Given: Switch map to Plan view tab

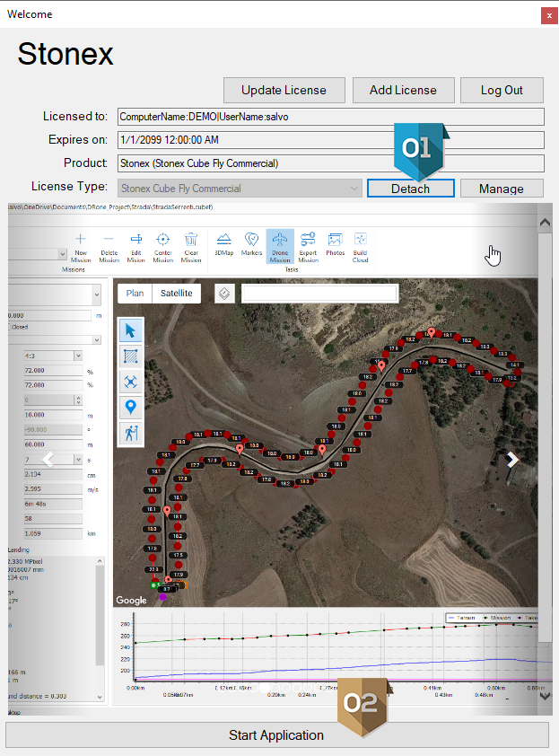Looking at the screenshot, I should 135,293.
